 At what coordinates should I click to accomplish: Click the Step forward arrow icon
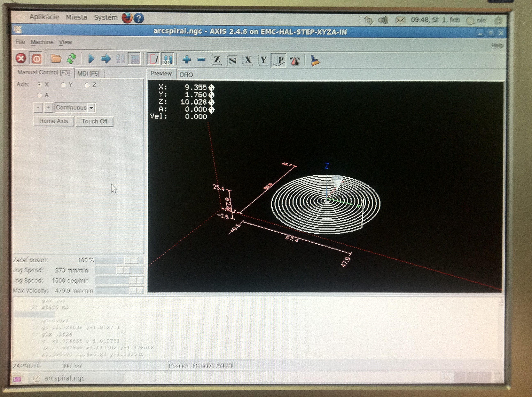106,59
